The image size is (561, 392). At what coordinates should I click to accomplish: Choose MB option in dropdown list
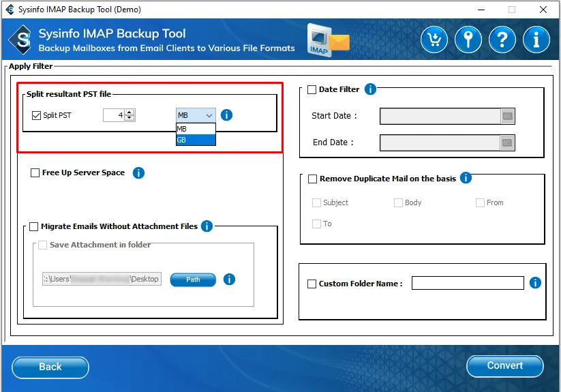196,129
